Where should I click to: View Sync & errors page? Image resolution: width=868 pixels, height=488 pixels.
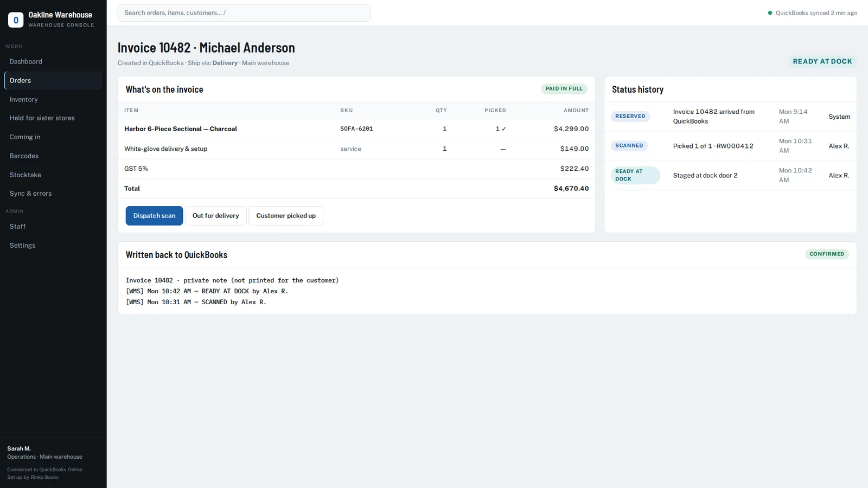(x=53, y=193)
